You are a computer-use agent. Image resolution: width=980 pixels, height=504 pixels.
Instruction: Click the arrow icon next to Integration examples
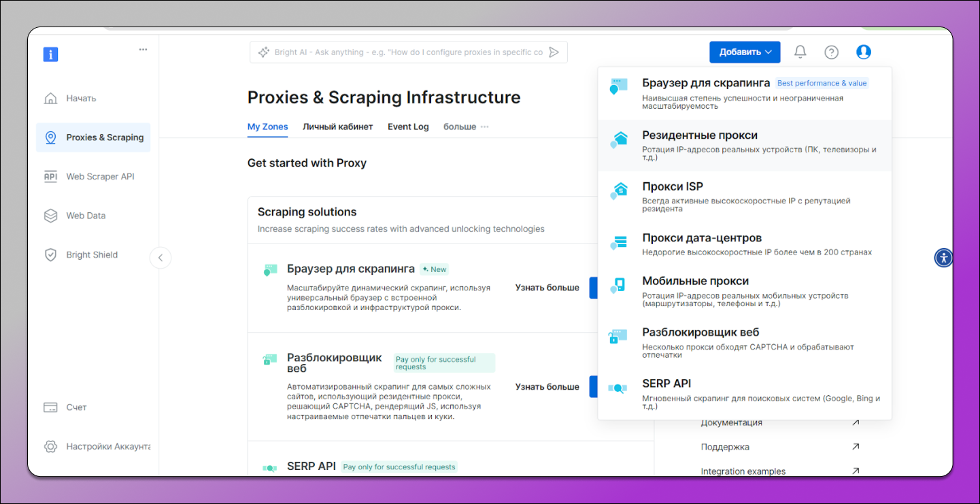[x=856, y=471]
